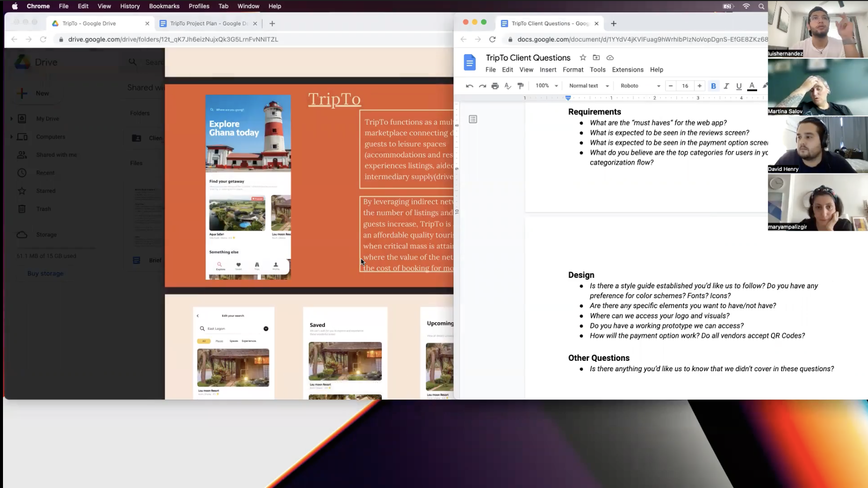This screenshot has height=488, width=868.
Task: Open the Docs Tools menu
Action: tap(598, 70)
